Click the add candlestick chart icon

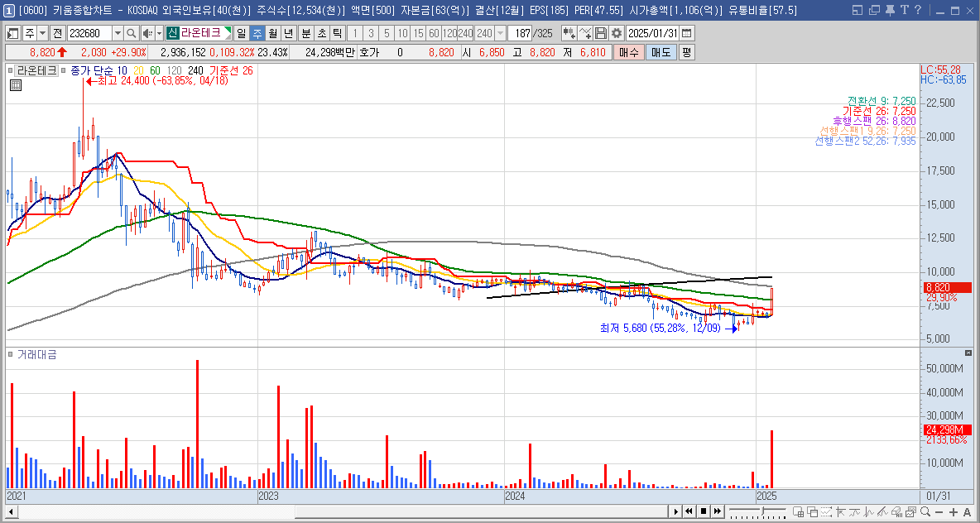click(x=569, y=33)
